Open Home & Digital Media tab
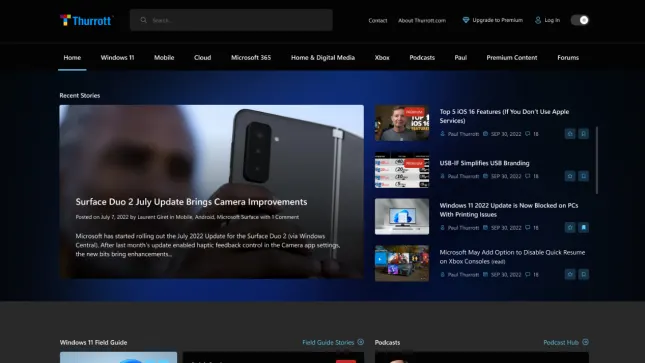645x363 pixels. [x=322, y=58]
